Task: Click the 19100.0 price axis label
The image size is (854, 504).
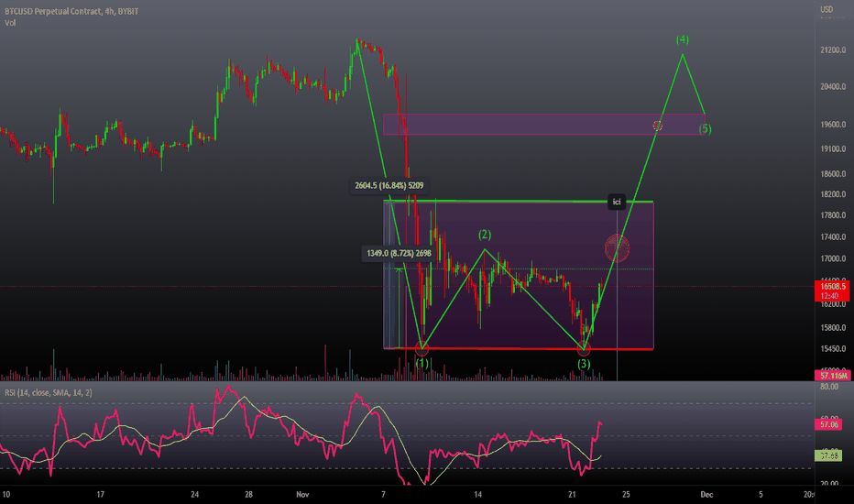Action: 833,148
